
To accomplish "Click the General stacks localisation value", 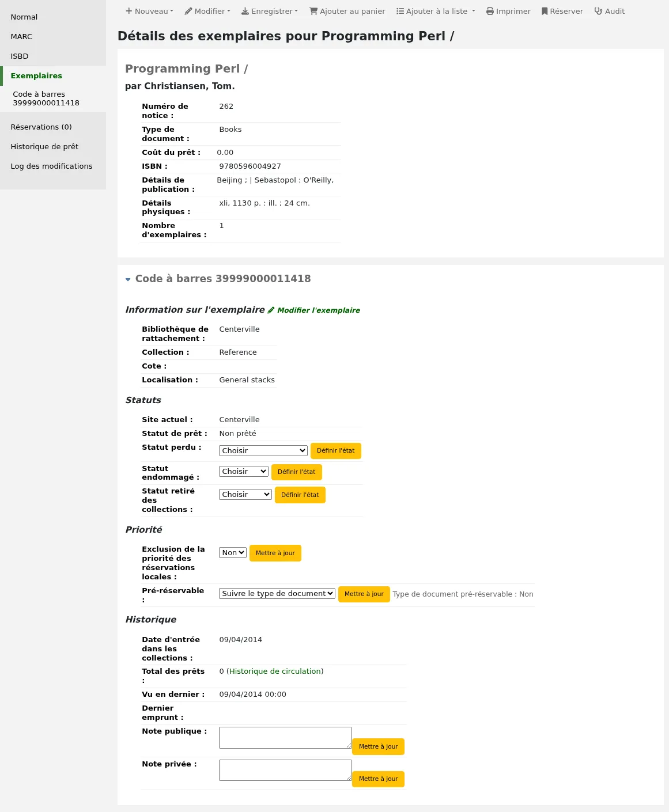I will 247,380.
